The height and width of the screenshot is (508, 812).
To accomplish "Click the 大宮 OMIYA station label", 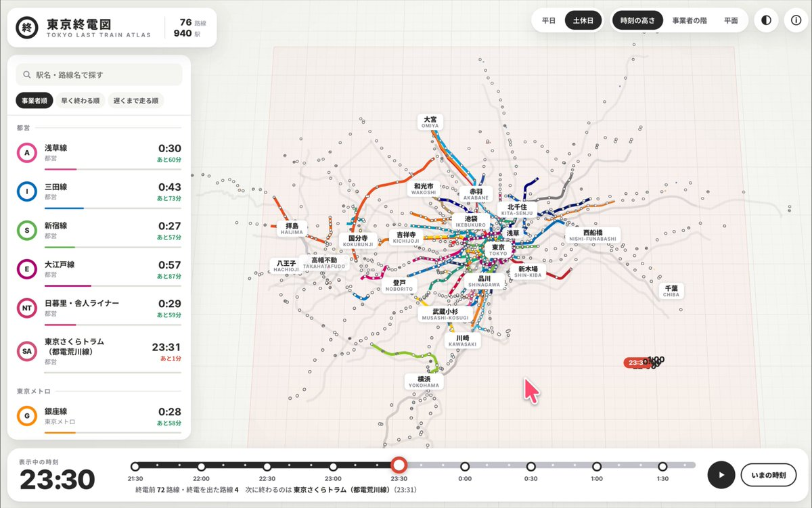I will [x=430, y=122].
